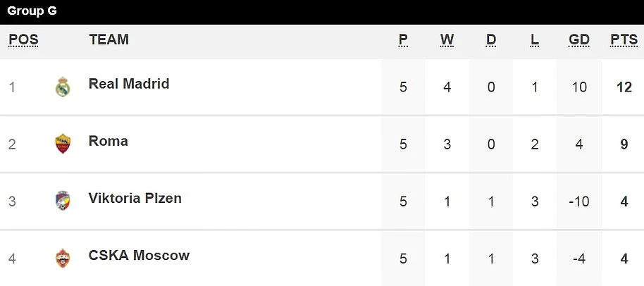Click the L (losses) column header
This screenshot has width=644, height=286.
point(535,40)
